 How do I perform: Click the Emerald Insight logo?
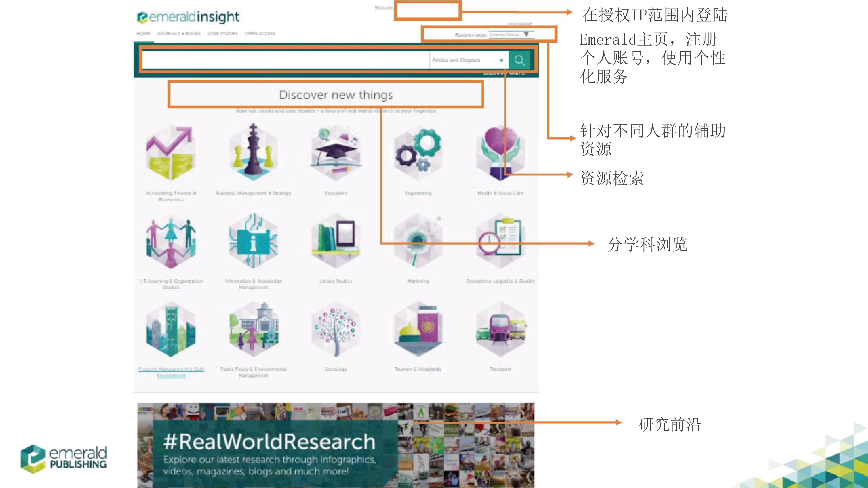188,17
